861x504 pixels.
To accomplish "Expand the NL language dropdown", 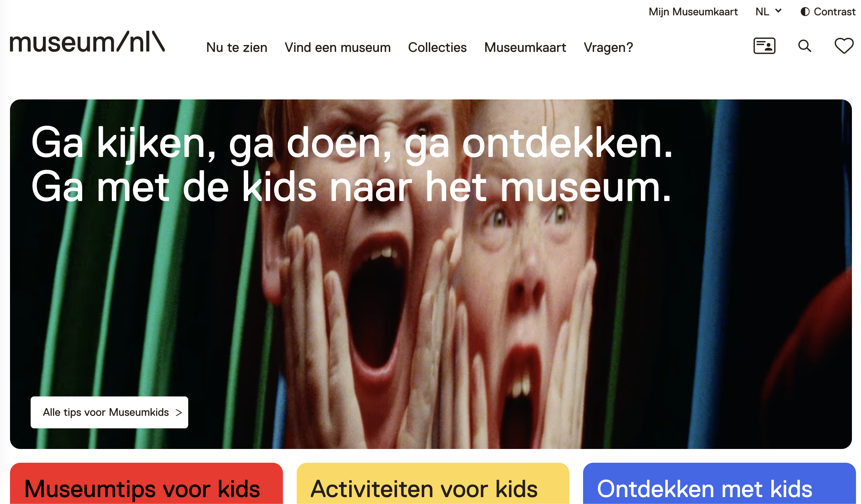I will tap(768, 12).
